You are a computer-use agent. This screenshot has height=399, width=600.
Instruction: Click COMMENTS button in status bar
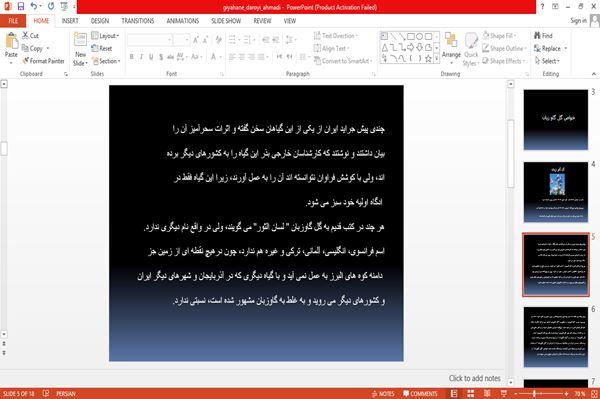[420, 394]
